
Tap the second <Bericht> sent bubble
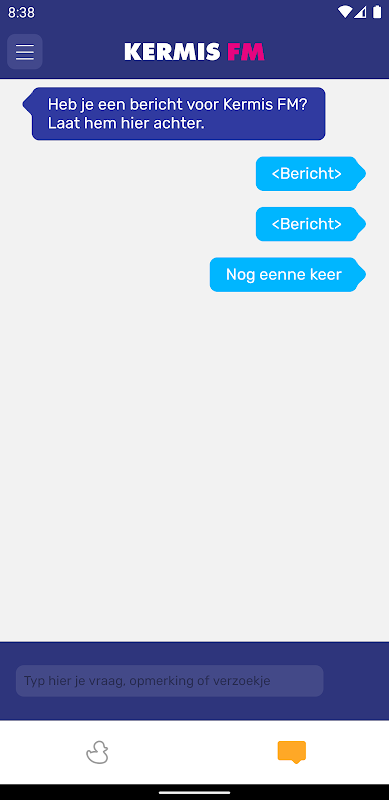[x=311, y=224]
